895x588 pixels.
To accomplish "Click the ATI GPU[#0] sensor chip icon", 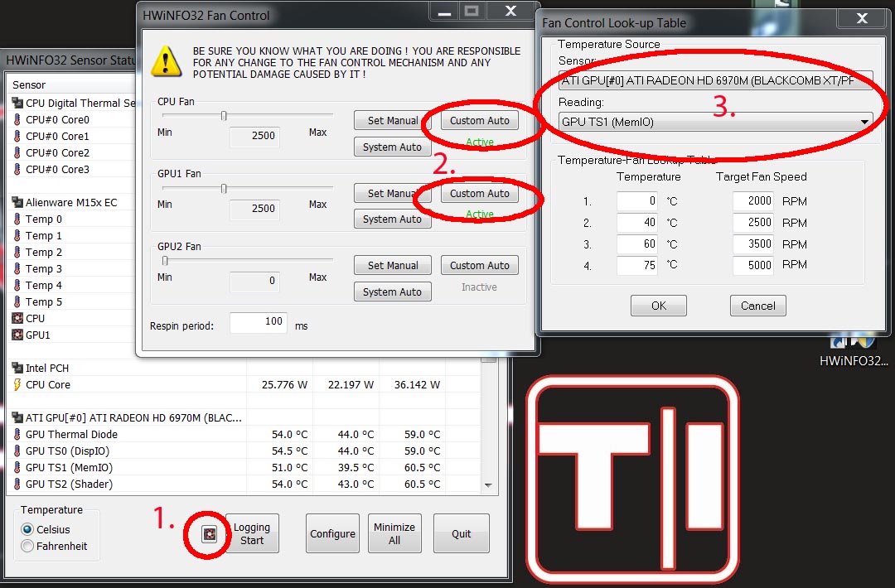I will [17, 417].
